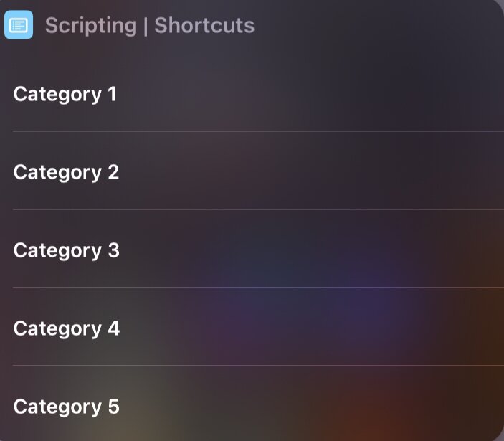
Task: Tap the row labeled Category 4
Action: click(x=252, y=327)
